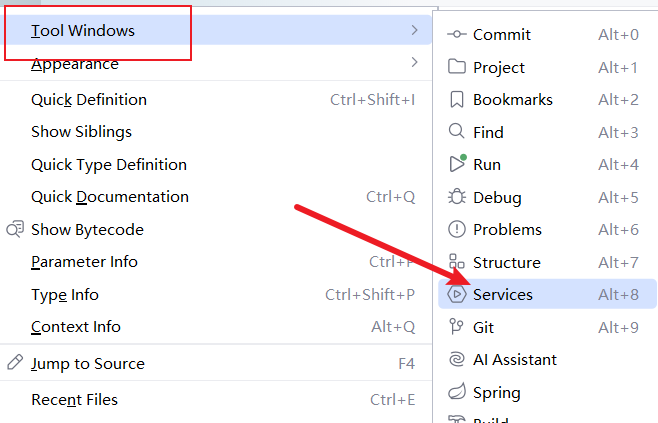Click the Services hexagon icon
This screenshot has height=423, width=658.
pyautogui.click(x=457, y=295)
